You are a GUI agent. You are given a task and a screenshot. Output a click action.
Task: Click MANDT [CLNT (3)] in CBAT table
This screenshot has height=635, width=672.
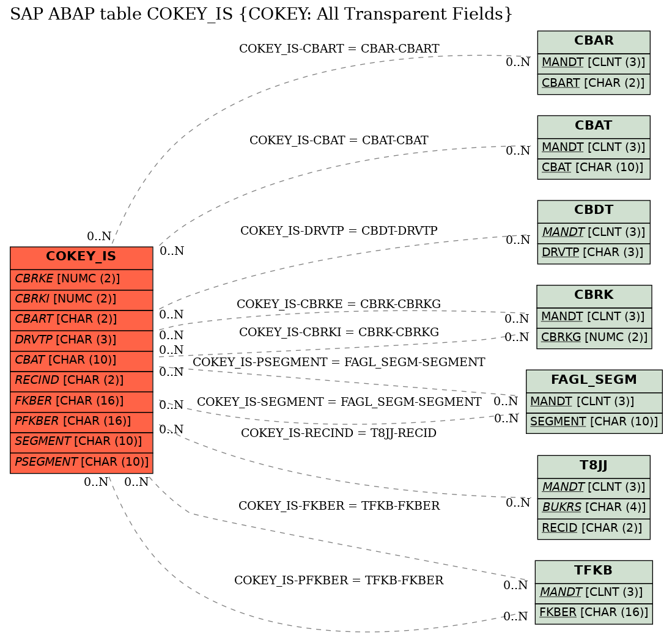(x=594, y=149)
